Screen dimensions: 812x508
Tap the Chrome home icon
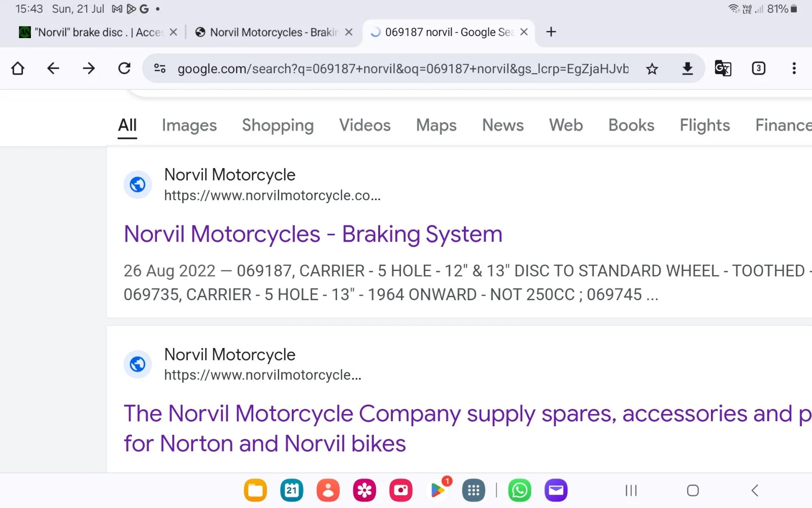point(18,69)
